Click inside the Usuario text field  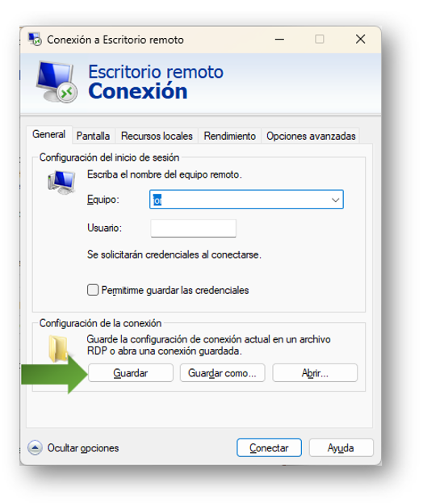(x=194, y=229)
